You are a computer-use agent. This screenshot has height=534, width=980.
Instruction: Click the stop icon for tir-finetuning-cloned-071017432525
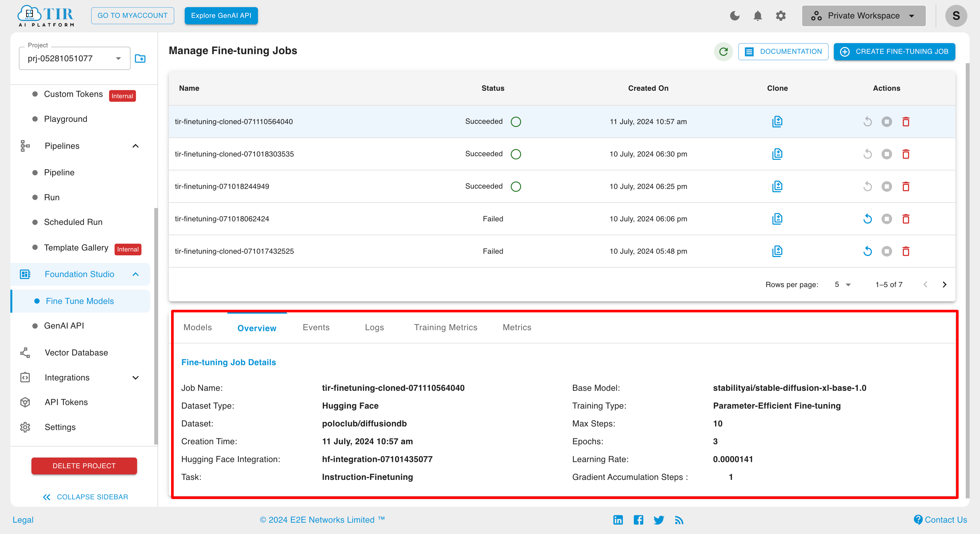(887, 250)
